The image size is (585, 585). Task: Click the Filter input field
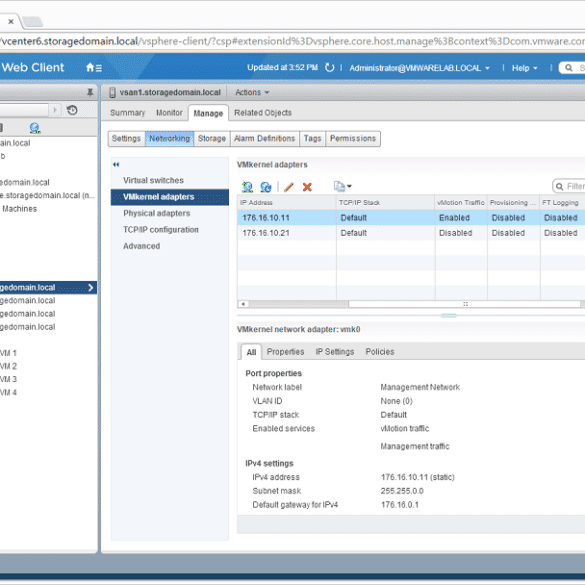569,186
